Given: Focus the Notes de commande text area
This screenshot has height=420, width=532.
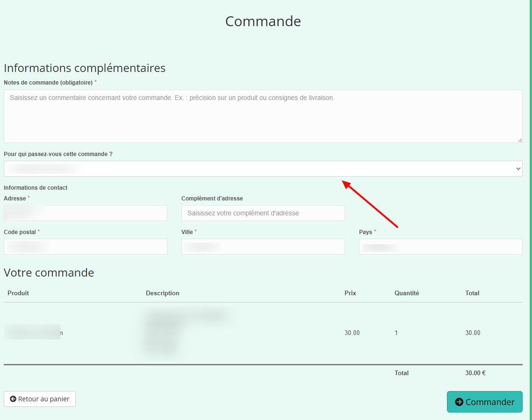Looking at the screenshot, I should tap(263, 116).
